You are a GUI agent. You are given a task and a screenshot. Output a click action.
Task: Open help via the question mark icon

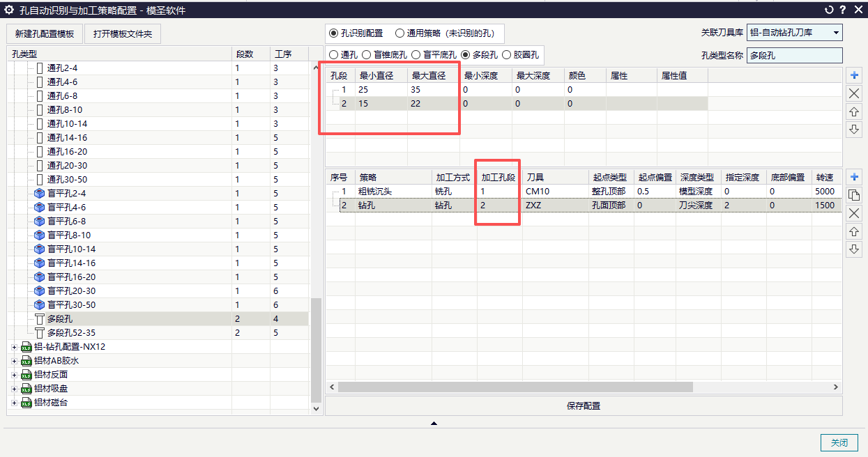click(842, 10)
